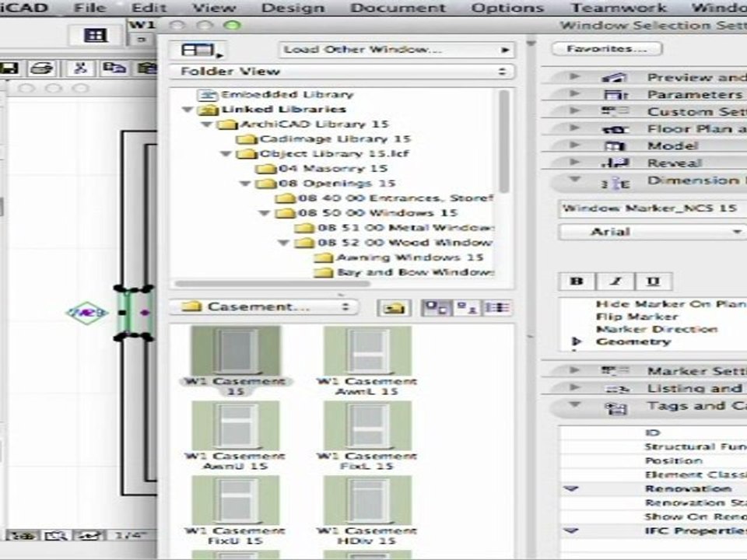The image size is (747, 560).
Task: Click the Tags and Categories panel icon
Action: pos(615,408)
